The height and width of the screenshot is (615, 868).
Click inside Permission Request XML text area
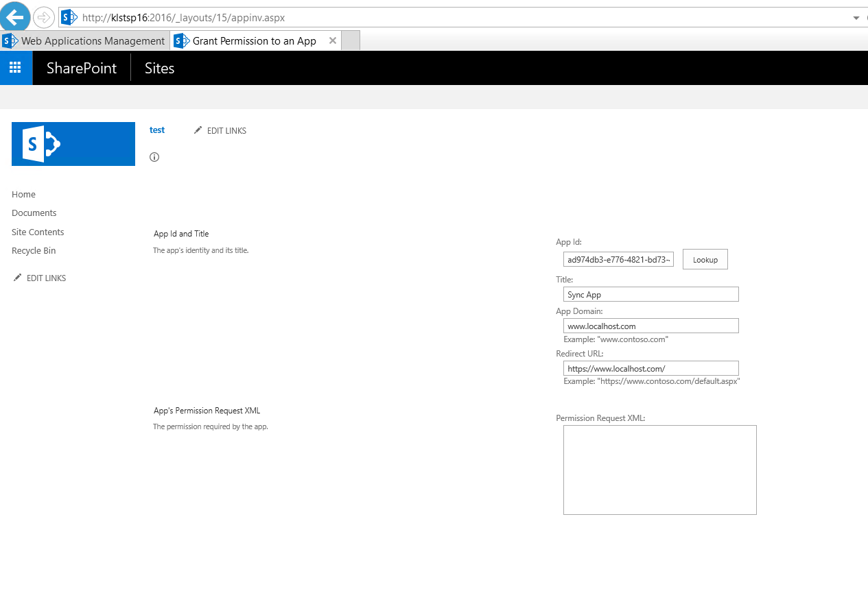click(660, 470)
